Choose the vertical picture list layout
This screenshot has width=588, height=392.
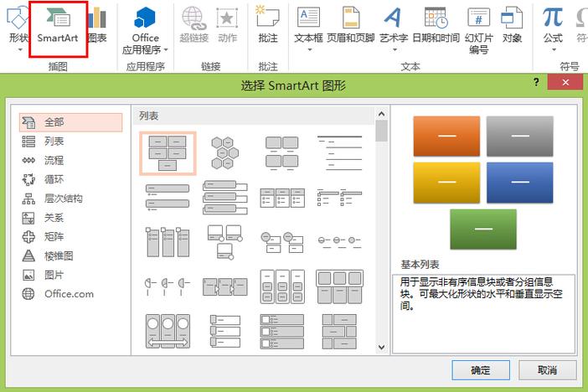click(x=282, y=331)
